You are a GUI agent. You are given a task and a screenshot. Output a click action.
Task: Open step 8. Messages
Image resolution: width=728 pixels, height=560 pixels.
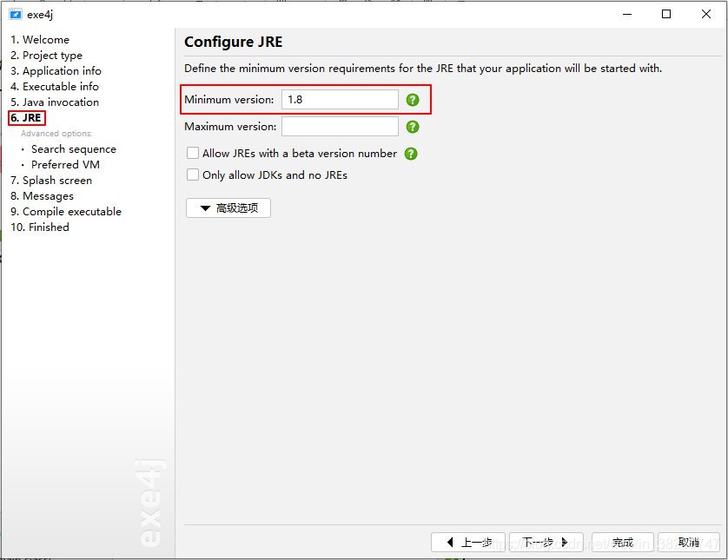(43, 196)
